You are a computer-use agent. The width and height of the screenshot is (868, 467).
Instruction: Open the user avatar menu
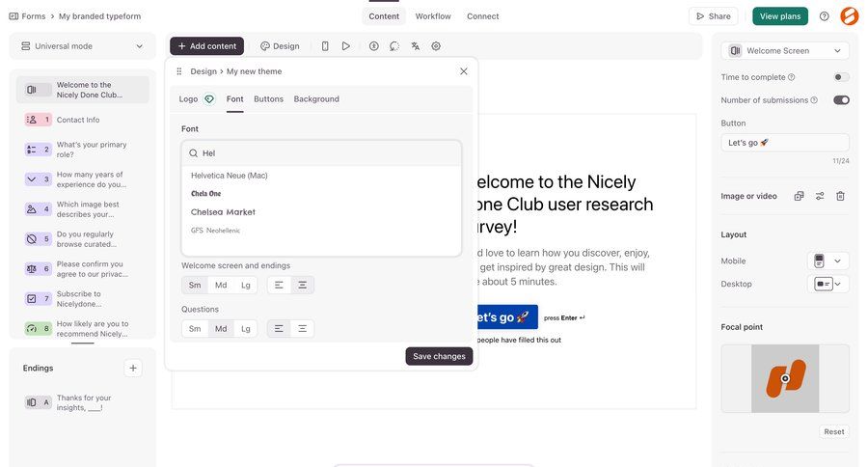click(x=849, y=16)
